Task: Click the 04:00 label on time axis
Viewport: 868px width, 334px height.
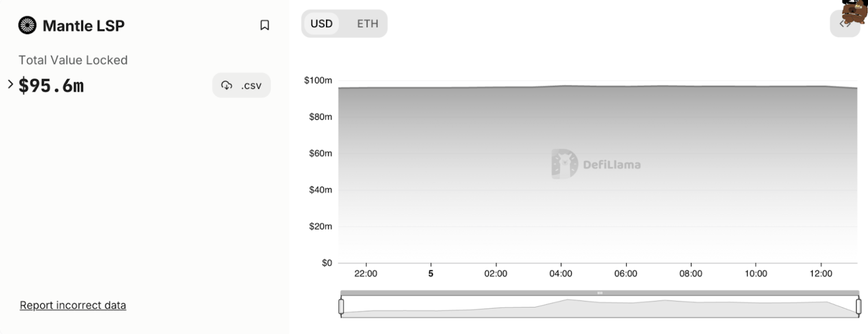Action: [561, 274]
